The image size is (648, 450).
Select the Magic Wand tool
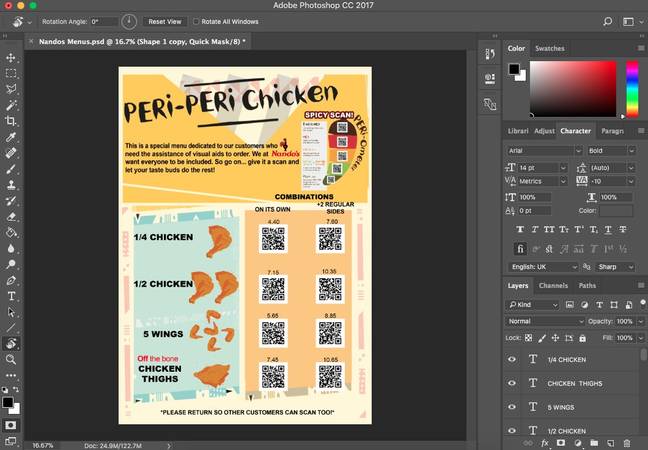(11, 105)
